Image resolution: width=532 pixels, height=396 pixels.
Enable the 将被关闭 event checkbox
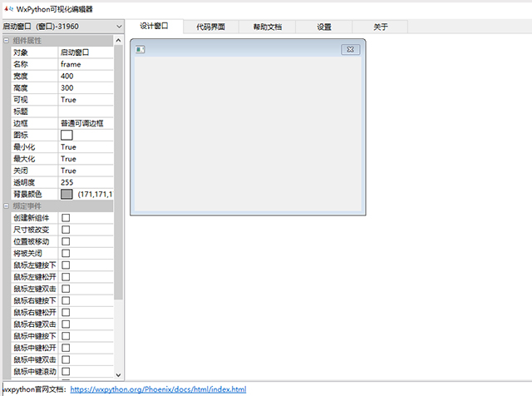tap(66, 254)
